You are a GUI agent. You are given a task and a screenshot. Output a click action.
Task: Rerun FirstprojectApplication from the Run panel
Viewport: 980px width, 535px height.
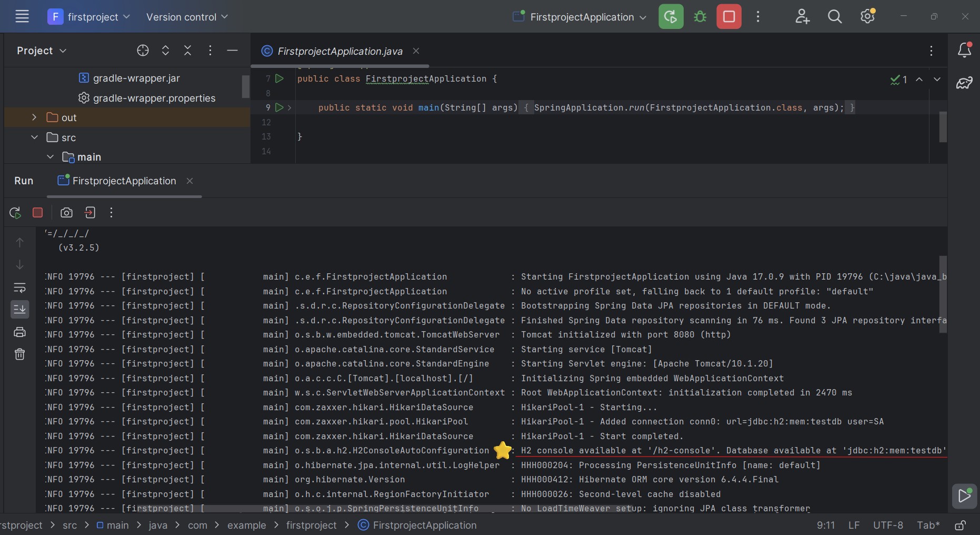tap(15, 213)
